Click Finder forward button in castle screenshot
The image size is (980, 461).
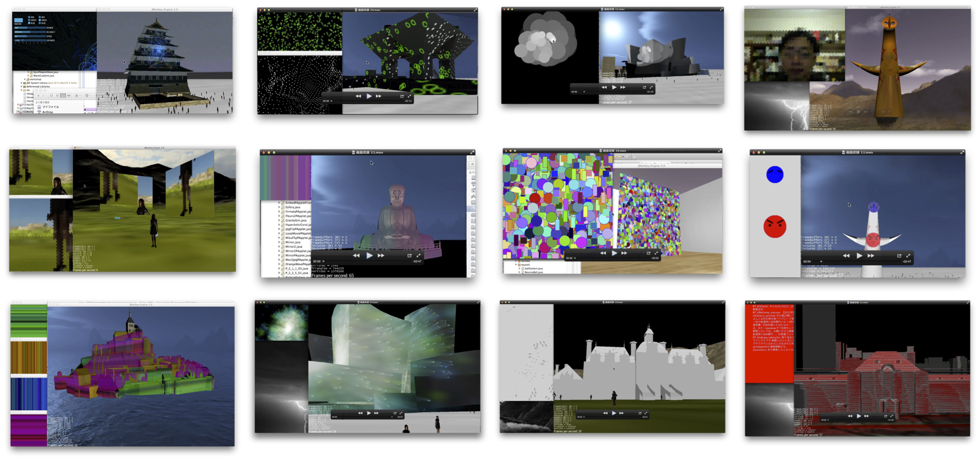point(43,96)
